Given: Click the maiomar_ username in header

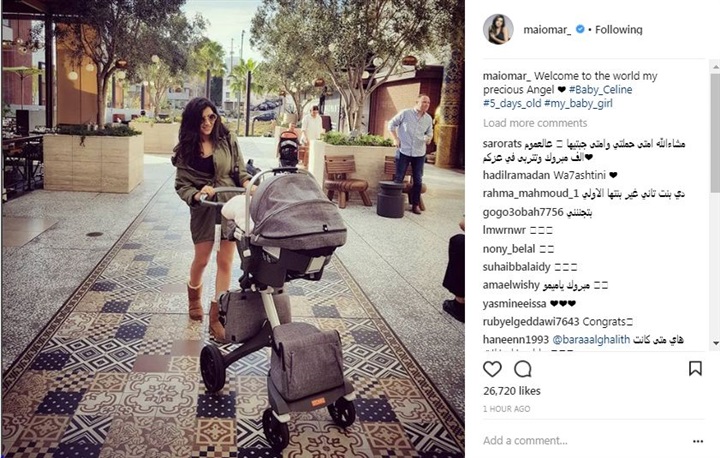Looking at the screenshot, I should click(x=547, y=29).
